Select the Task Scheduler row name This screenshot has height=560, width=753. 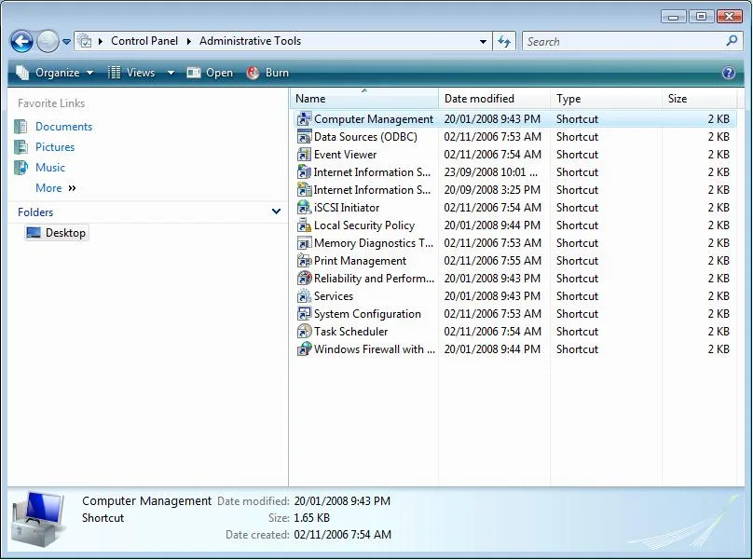click(350, 332)
